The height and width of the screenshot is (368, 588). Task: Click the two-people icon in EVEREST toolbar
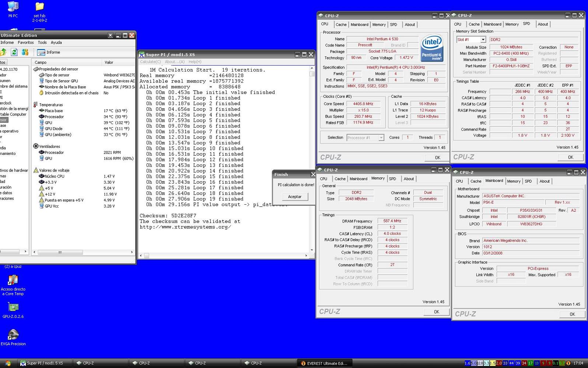click(25, 52)
